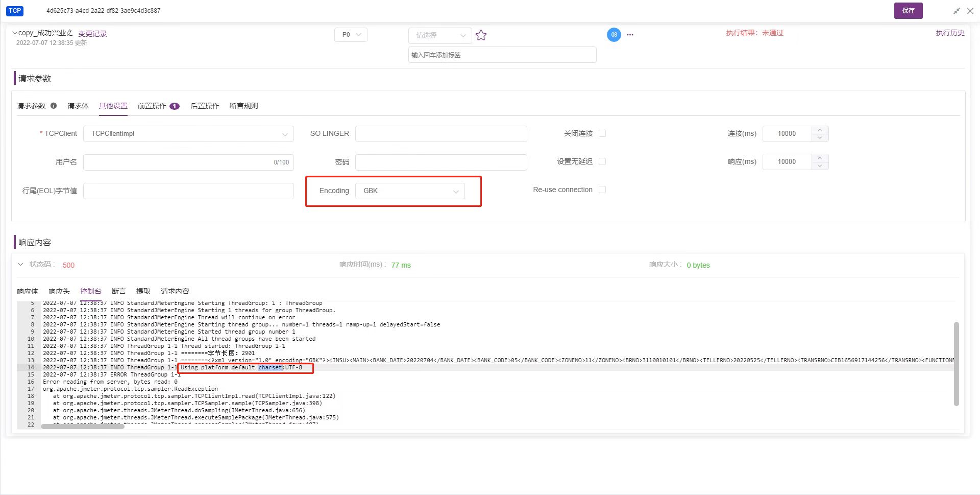Open the 请求内容 response tab
Image resolution: width=980 pixels, height=495 pixels.
coord(175,291)
